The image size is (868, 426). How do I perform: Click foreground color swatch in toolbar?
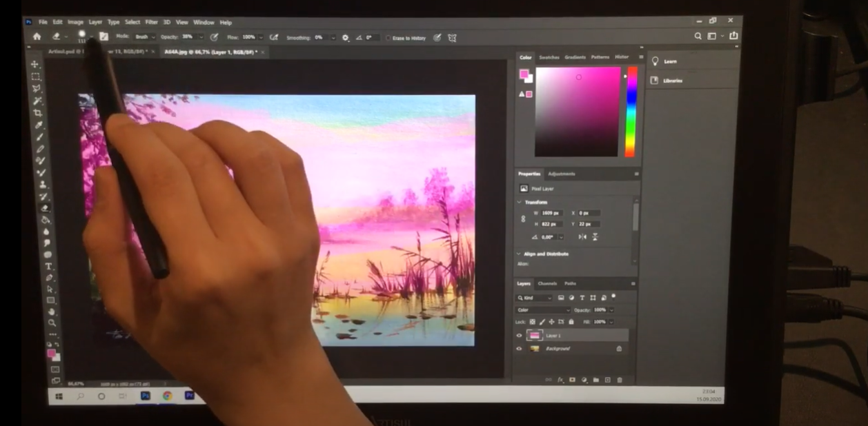[x=51, y=353]
